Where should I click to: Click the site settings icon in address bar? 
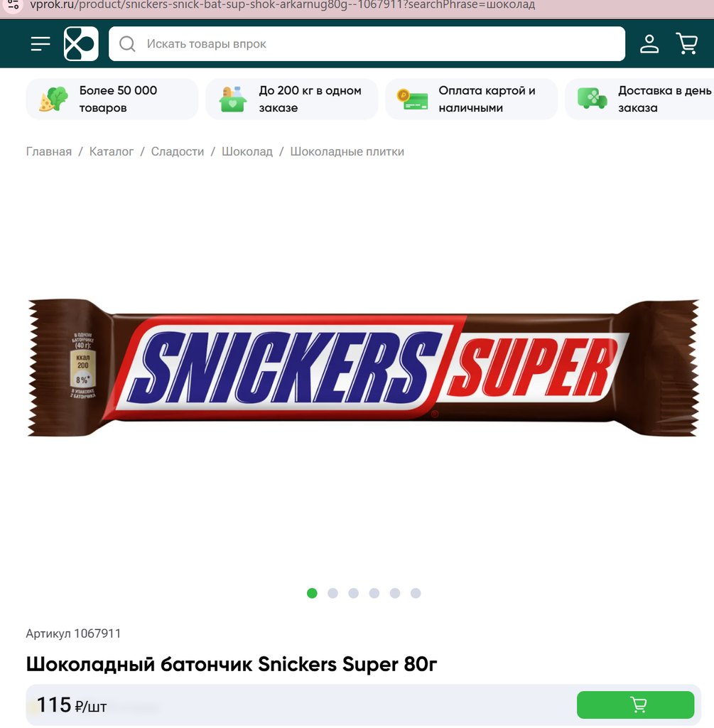[x=13, y=5]
